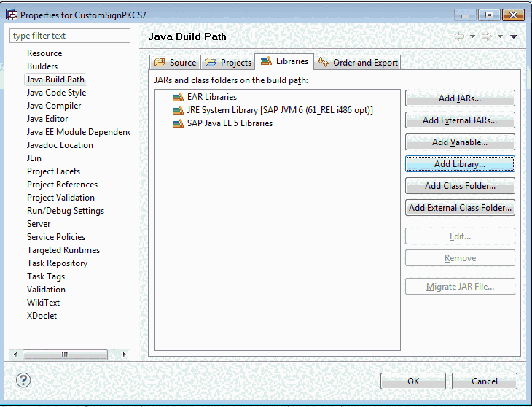Viewport: 532px width, 407px height.
Task: Click the SAP Java EE 5 Libraries icon
Action: [x=178, y=123]
